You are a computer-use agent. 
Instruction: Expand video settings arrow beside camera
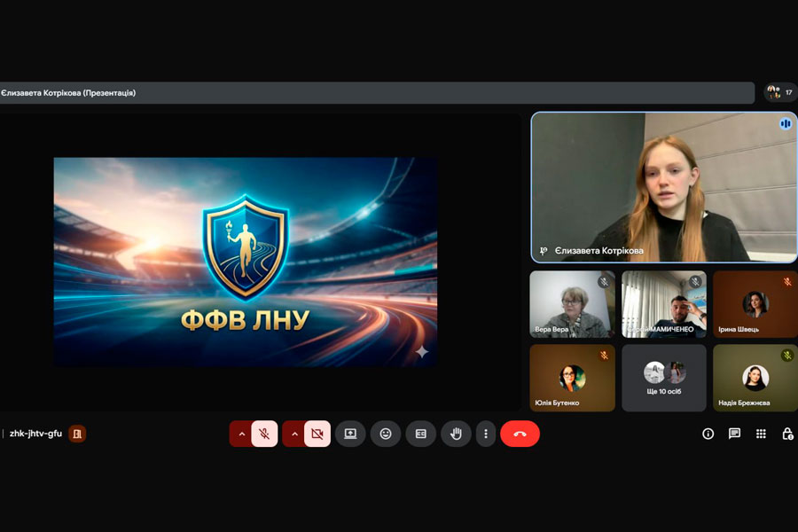pos(294,434)
